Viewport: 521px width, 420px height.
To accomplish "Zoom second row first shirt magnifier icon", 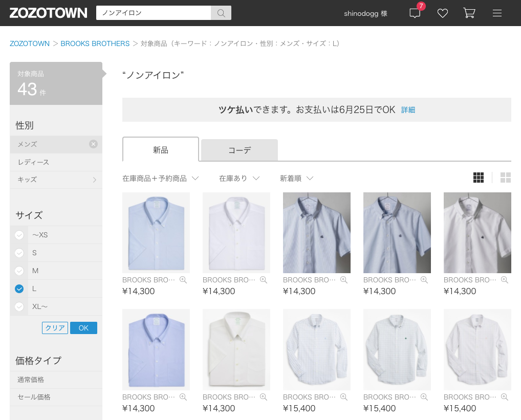I will [183, 397].
